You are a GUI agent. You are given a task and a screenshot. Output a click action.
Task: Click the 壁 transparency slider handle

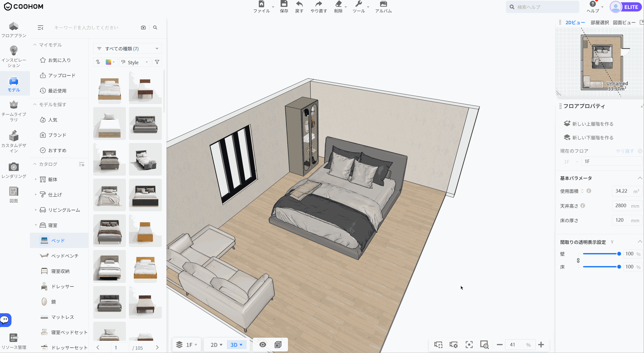click(619, 254)
